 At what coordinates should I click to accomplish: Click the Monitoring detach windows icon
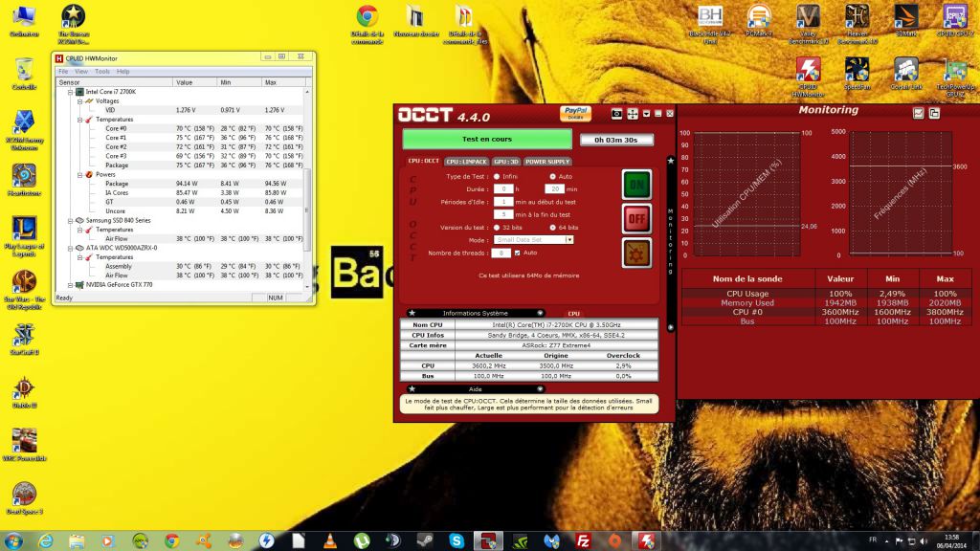[x=934, y=113]
